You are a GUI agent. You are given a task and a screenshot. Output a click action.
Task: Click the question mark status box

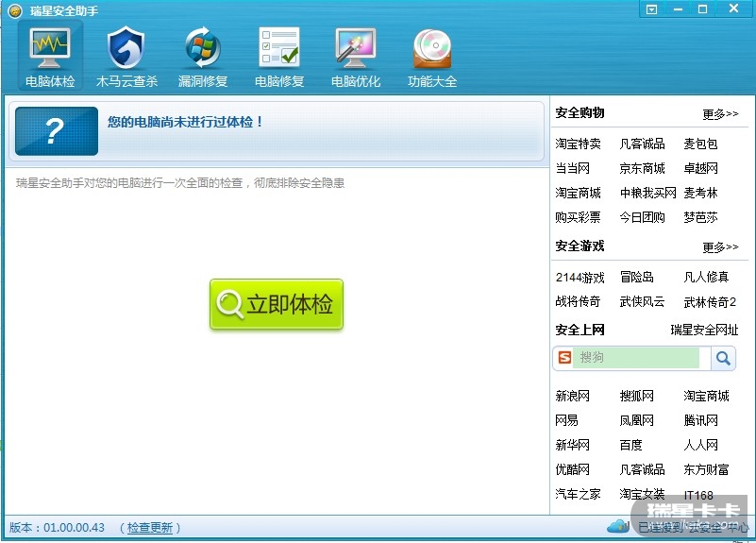coord(57,131)
